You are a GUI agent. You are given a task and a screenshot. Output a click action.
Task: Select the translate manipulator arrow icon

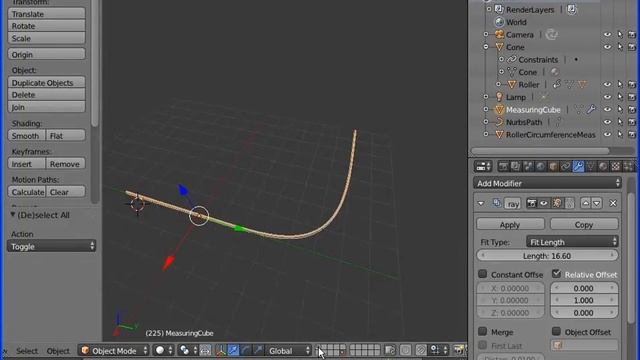coord(233,351)
